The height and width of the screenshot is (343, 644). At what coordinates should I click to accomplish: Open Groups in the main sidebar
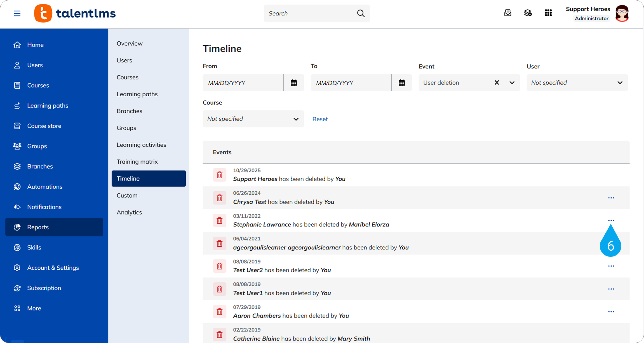click(x=54, y=146)
